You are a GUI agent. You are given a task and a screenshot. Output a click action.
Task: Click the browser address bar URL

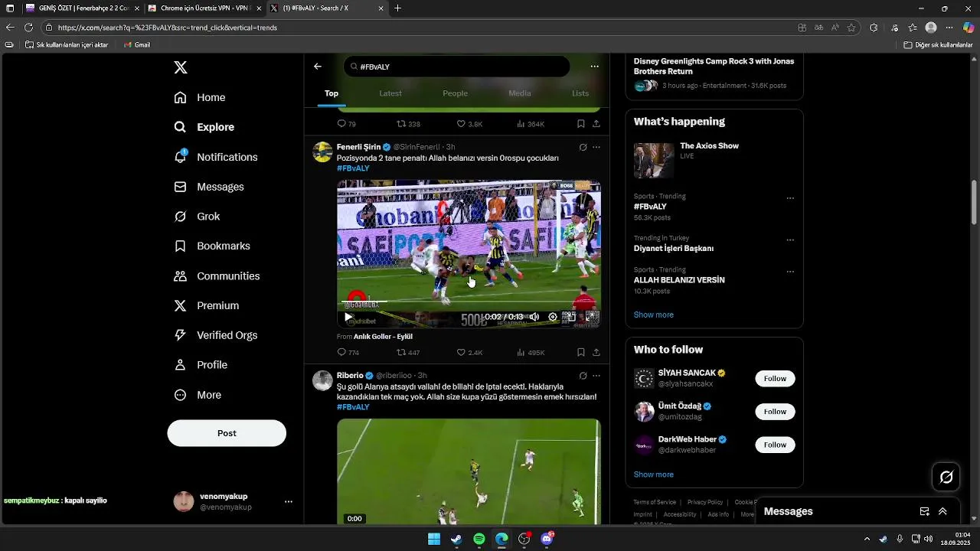click(x=168, y=28)
